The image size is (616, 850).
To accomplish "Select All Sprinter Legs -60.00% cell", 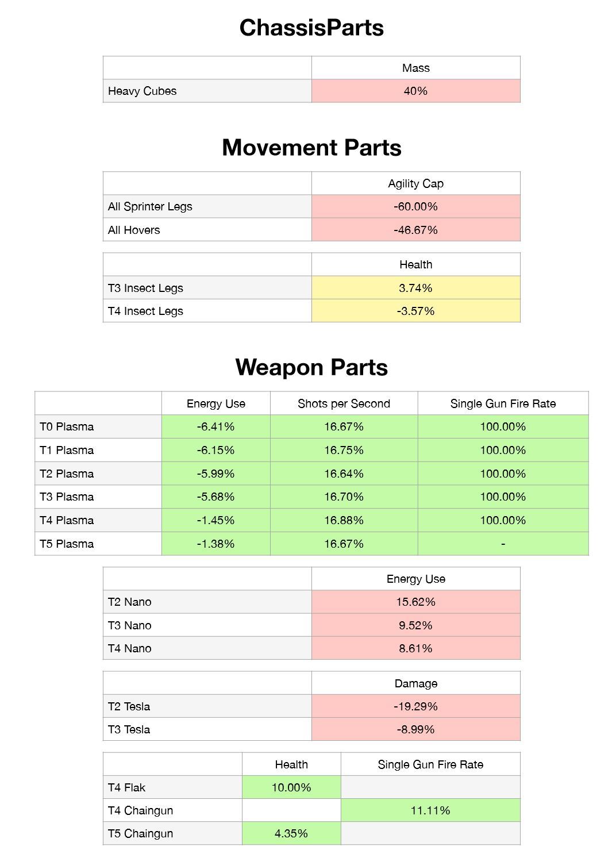I will (x=416, y=206).
